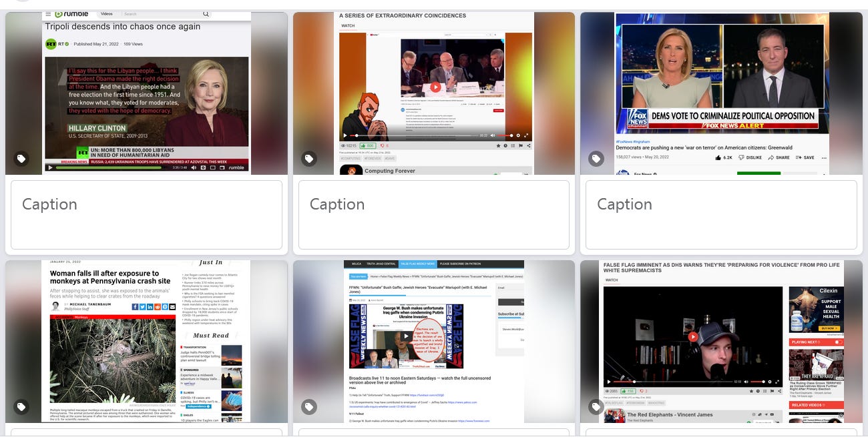Viewport: 868px width, 441px height.
Task: Click the Rumble hamburger menu icon
Action: pos(48,14)
